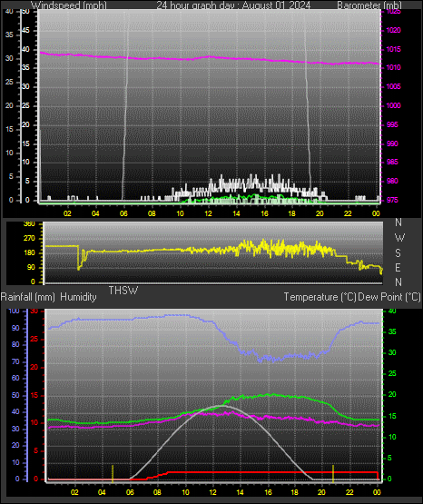
Task: Select barometer axis value 995
Action: [392, 124]
